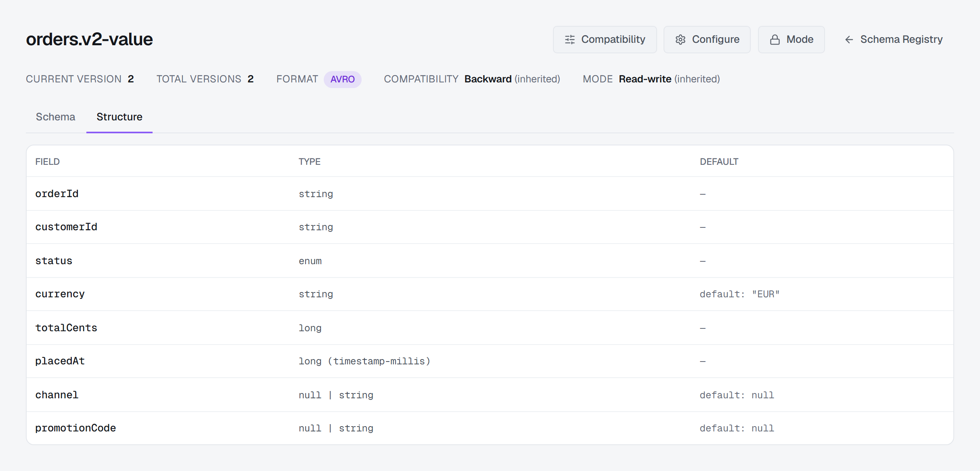Click the TOTAL VERSIONS 2 label
The width and height of the screenshot is (980, 471).
click(205, 79)
